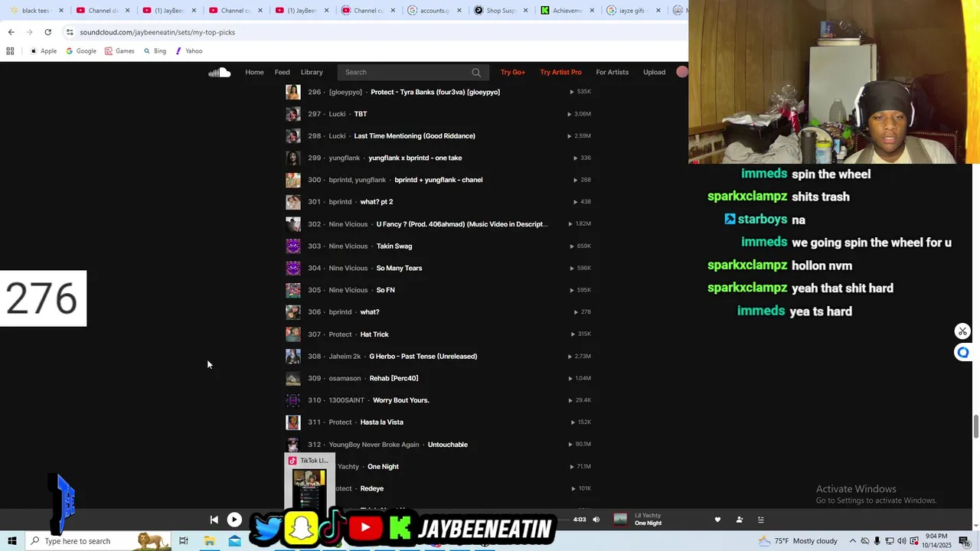Open the Games bookmark
This screenshot has width=980, height=551.
(119, 51)
